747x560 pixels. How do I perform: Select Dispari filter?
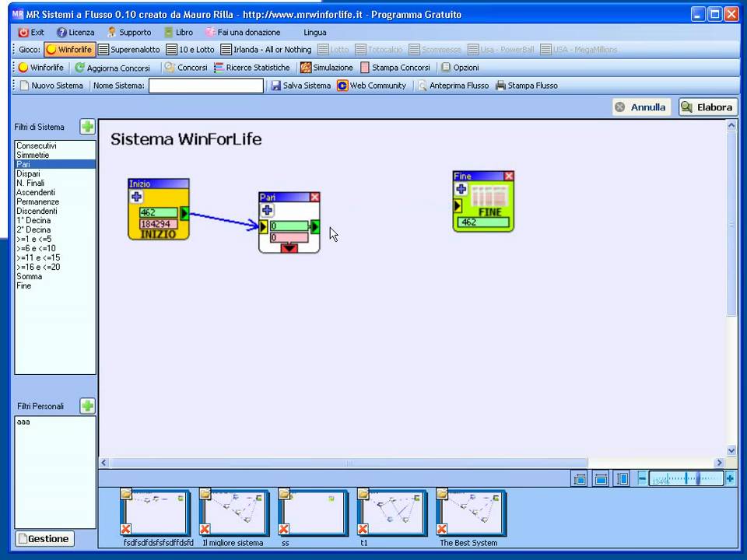55,173
